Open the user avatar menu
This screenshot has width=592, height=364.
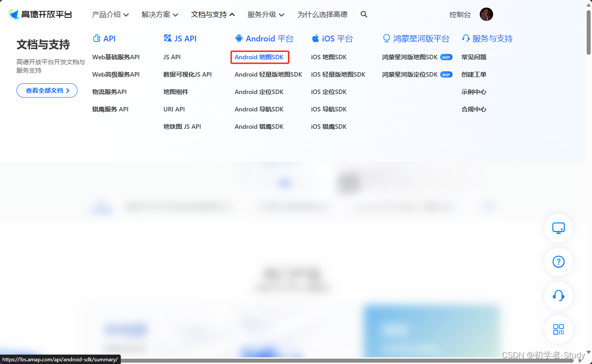click(486, 14)
